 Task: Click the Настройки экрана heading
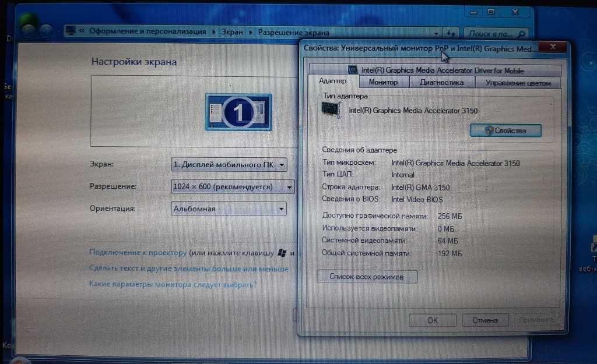pyautogui.click(x=134, y=62)
